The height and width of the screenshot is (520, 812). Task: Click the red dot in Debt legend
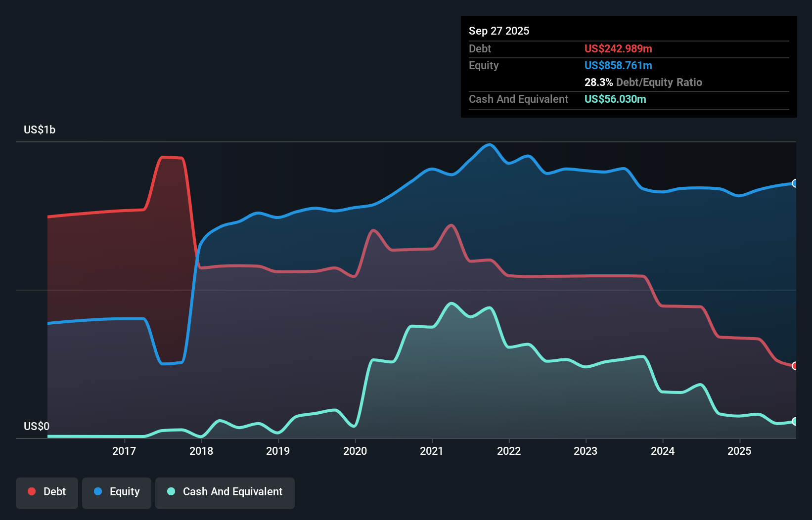coord(32,491)
